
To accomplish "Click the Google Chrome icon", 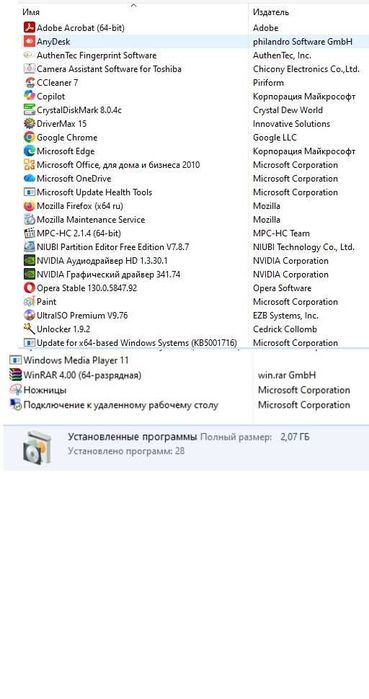I will (29, 137).
